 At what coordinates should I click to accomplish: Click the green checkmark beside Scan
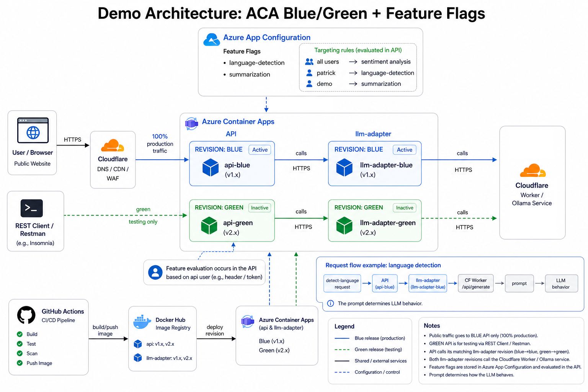coord(20,353)
